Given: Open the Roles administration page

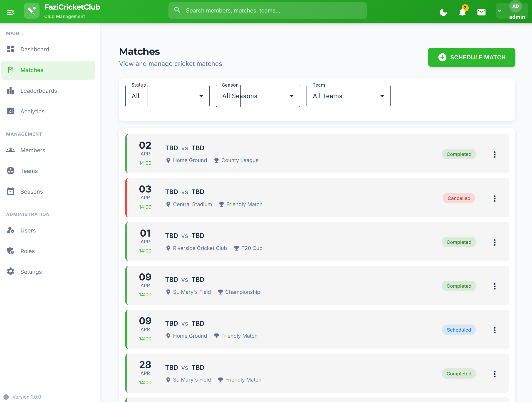Looking at the screenshot, I should [x=48, y=251].
